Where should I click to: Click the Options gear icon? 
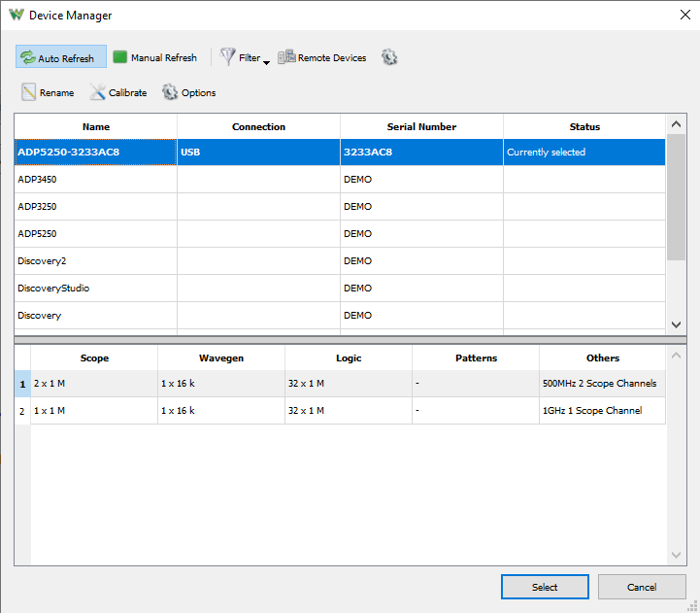click(x=170, y=92)
